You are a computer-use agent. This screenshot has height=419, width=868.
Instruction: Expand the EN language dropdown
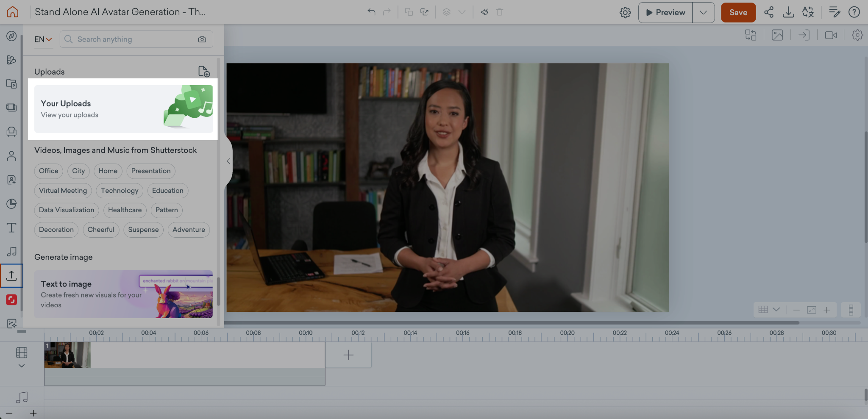point(43,39)
